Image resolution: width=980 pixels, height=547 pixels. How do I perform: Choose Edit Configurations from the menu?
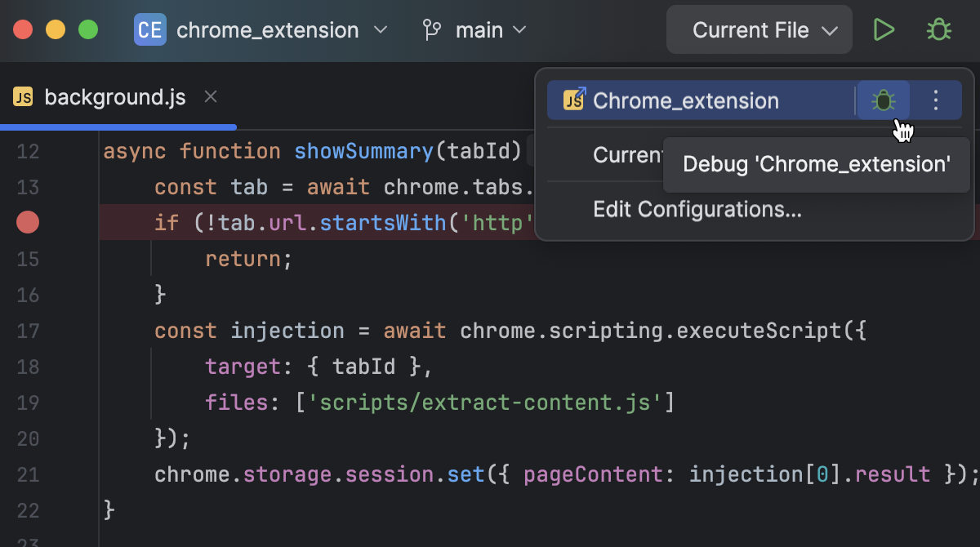[x=697, y=209]
